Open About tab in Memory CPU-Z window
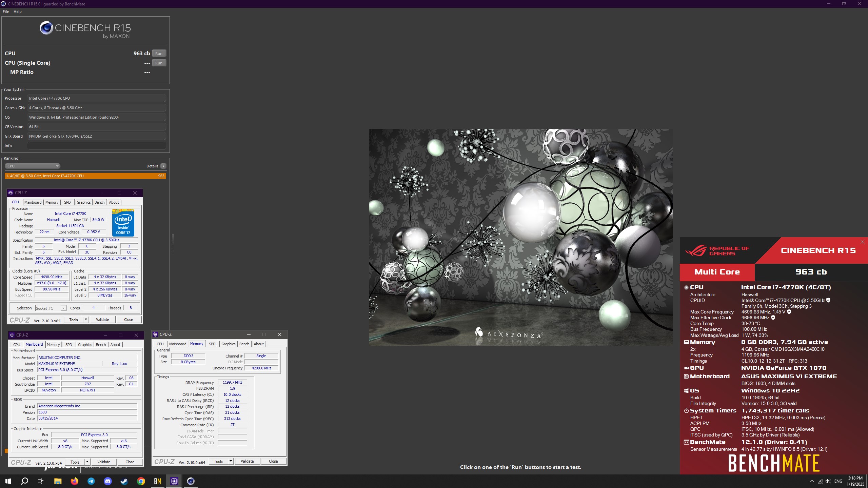 pyautogui.click(x=259, y=344)
